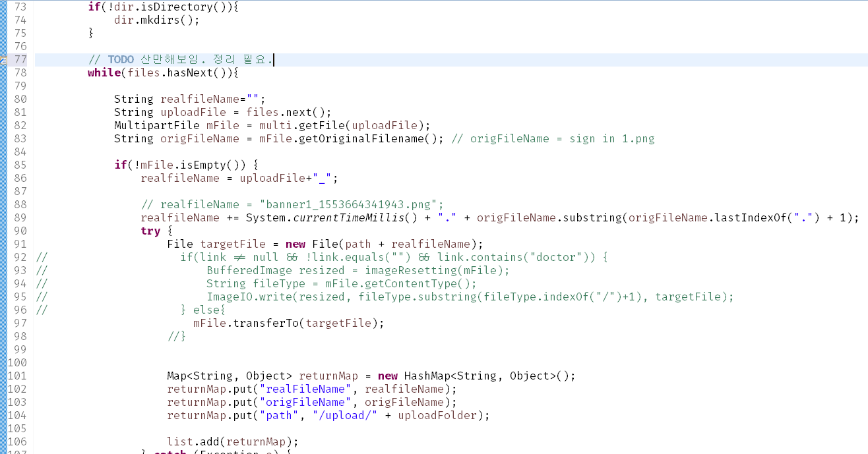
Task: Click the HashMap constructor on line 101
Action: point(426,376)
